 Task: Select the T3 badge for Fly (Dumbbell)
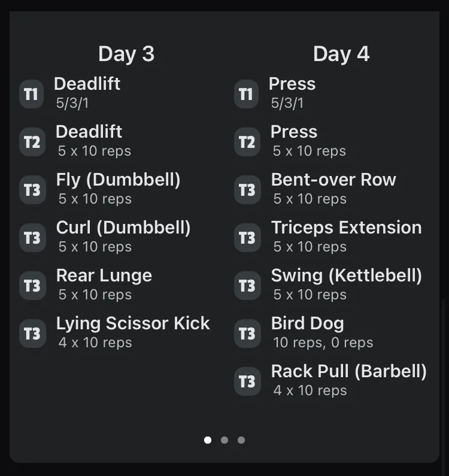coord(32,190)
